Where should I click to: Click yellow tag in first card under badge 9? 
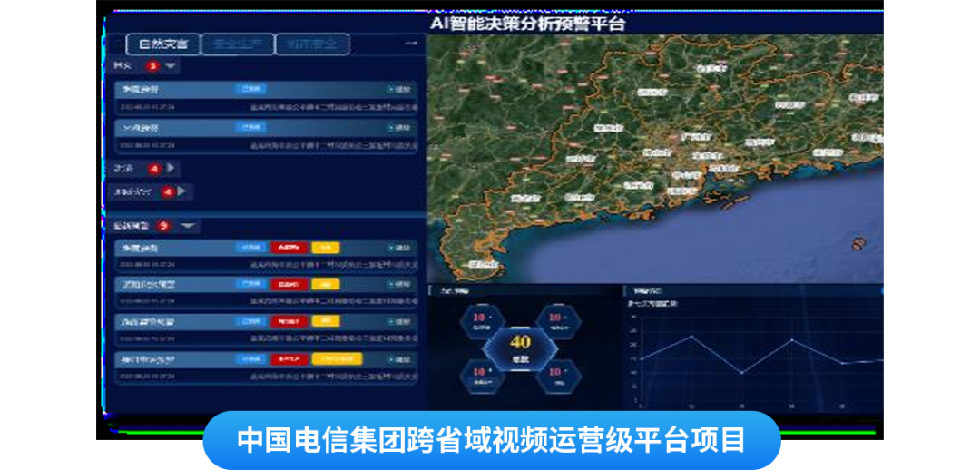coord(325,248)
